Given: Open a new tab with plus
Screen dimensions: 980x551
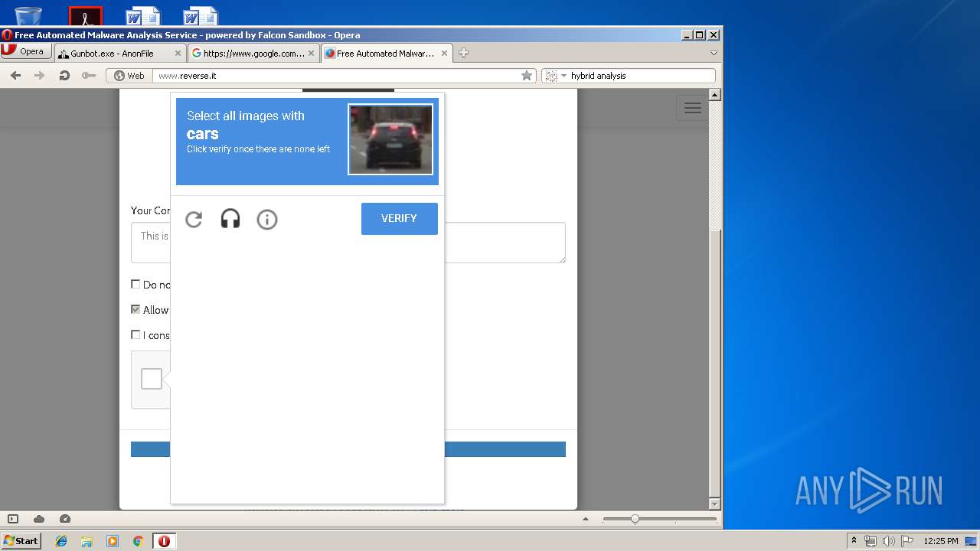Looking at the screenshot, I should (x=463, y=53).
